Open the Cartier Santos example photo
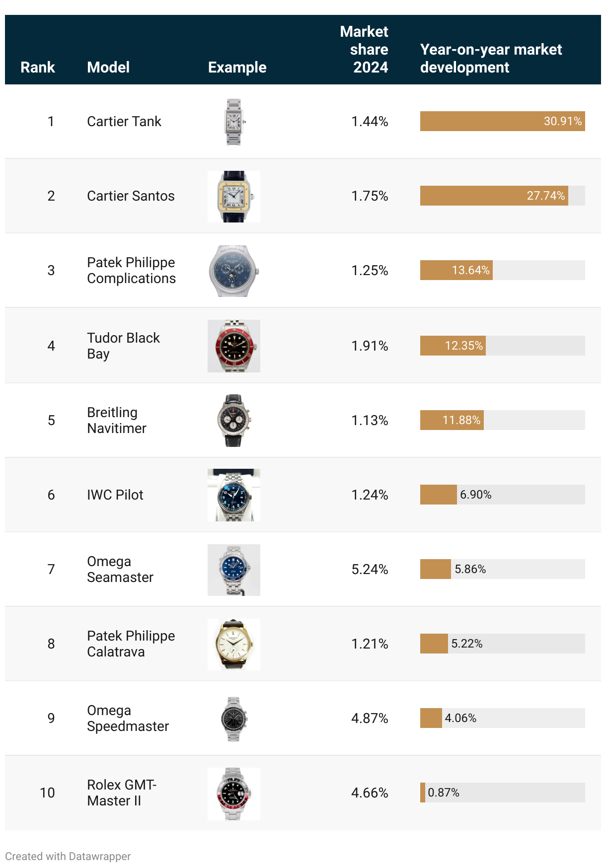Screen dimensions: 606x868 pyautogui.click(x=234, y=197)
